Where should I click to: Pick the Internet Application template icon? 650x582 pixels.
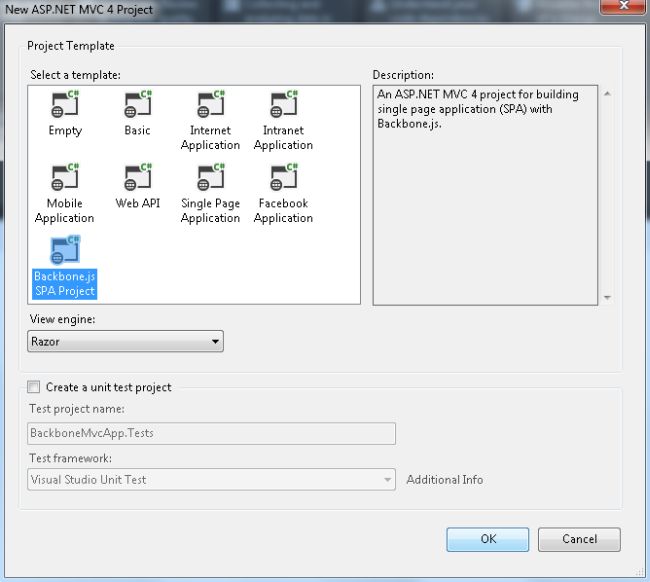(211, 104)
